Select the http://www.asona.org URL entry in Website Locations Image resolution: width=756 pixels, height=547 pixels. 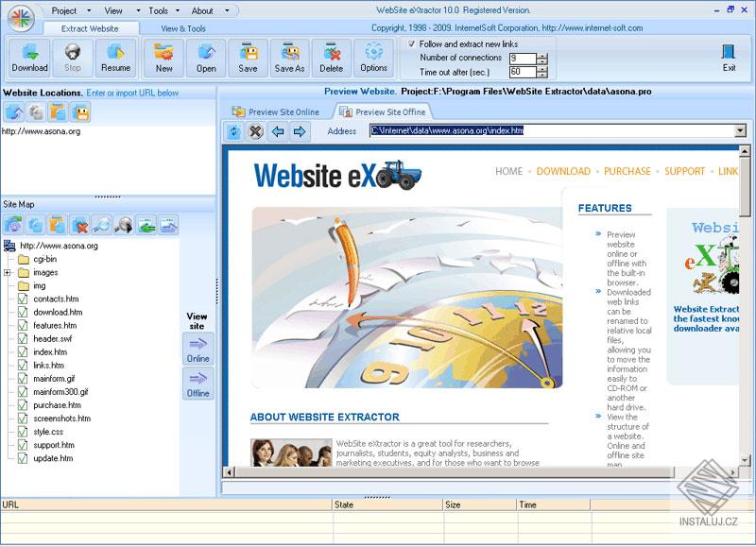tap(41, 131)
